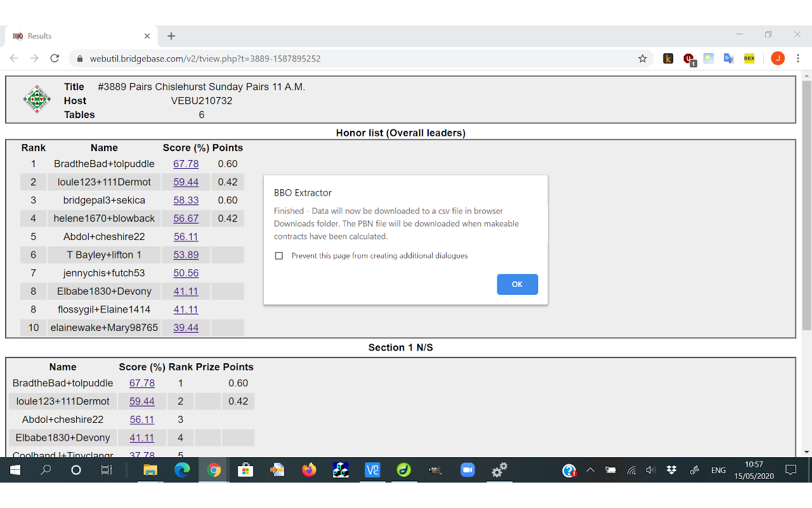
Task: Toggle mute via the volume tray icon
Action: (650, 470)
